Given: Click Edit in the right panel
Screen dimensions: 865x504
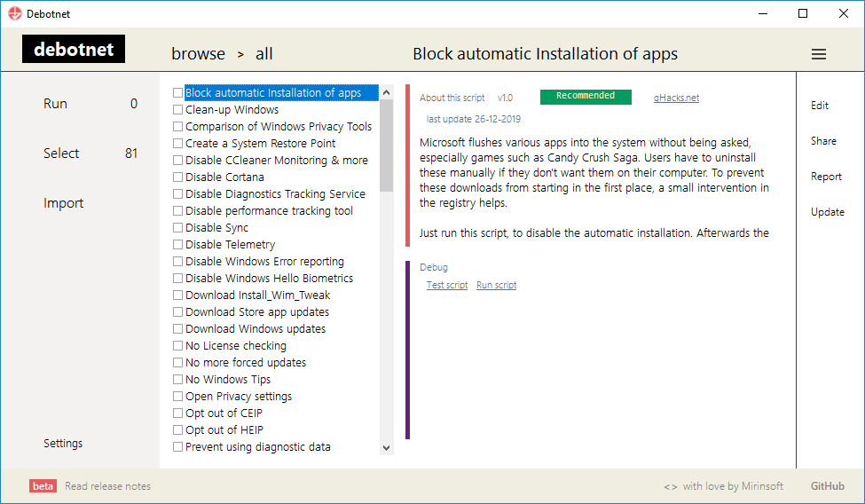Looking at the screenshot, I should (x=819, y=106).
